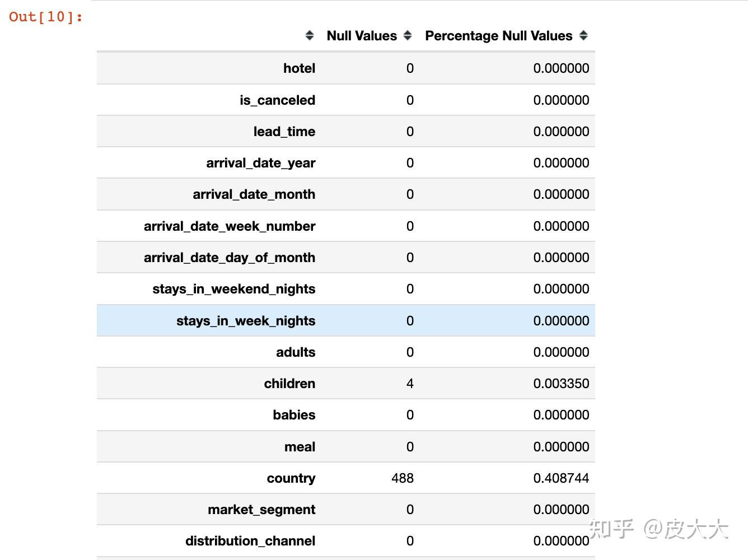Select the arrival_date_month row label
748x560 pixels.
pyautogui.click(x=254, y=194)
